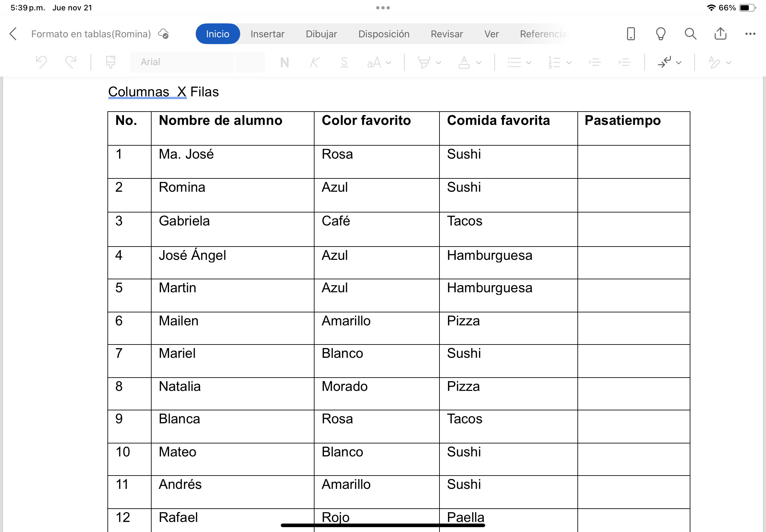Image resolution: width=766 pixels, height=532 pixels.
Task: Tap the lightbulb Tell Me icon
Action: [x=661, y=34]
